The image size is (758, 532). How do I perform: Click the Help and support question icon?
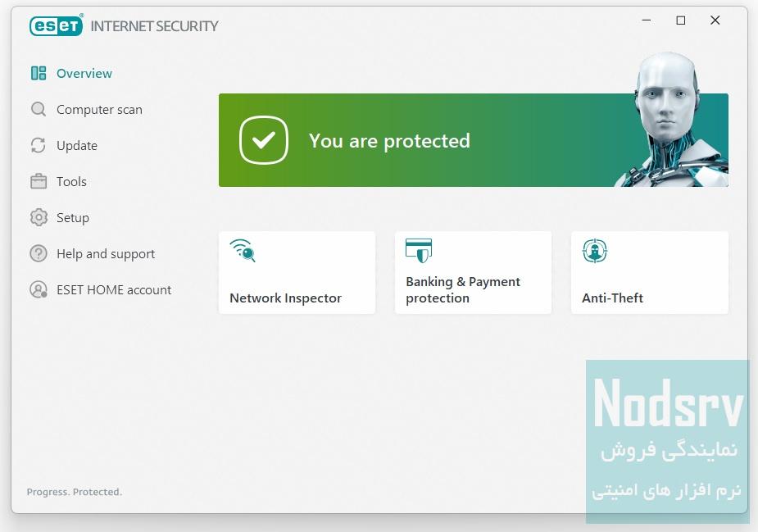pyautogui.click(x=39, y=253)
